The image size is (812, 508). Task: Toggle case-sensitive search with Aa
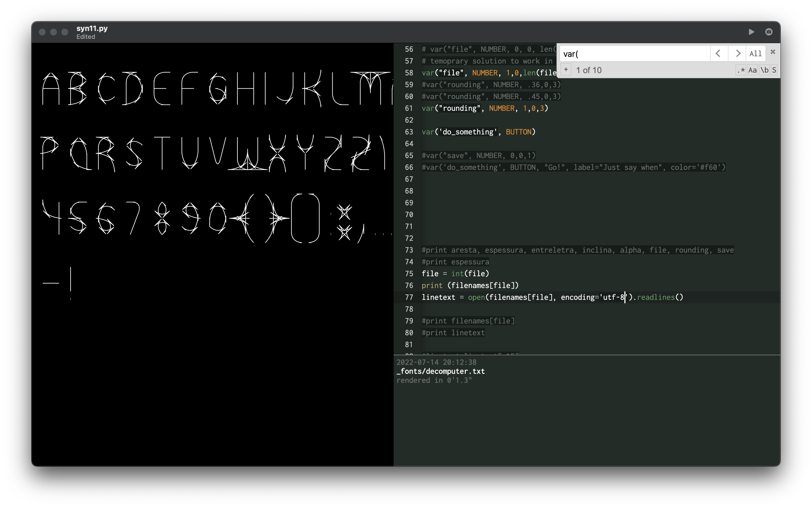[x=753, y=70]
